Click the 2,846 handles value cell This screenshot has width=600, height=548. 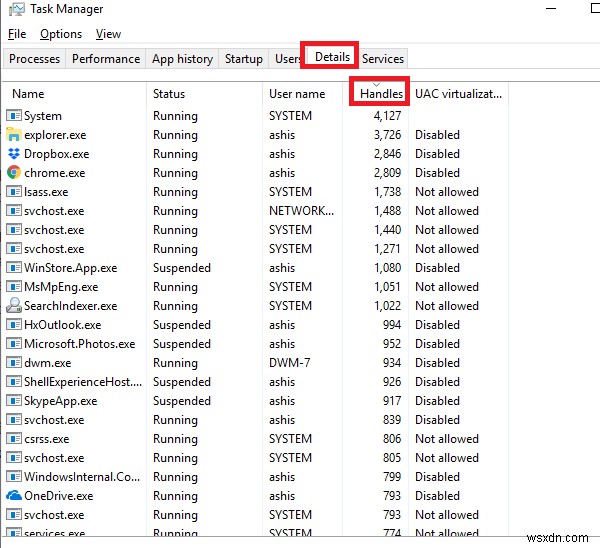[387, 154]
